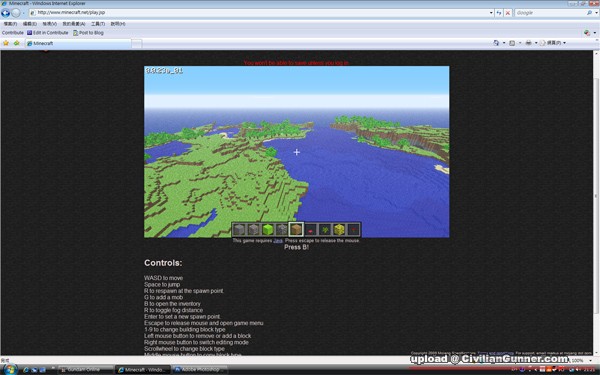Click into the Google search box
Screen dimensions: 600x375
(550, 13)
